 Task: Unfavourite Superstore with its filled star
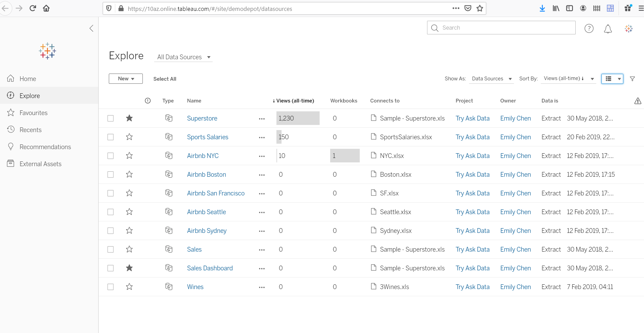129,118
